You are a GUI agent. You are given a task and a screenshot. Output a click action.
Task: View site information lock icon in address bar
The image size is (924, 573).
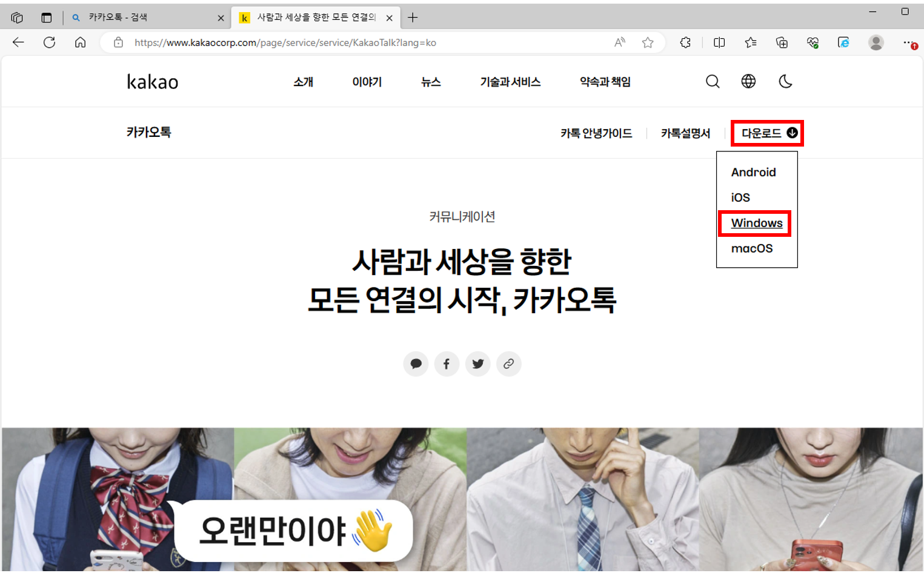pos(118,42)
